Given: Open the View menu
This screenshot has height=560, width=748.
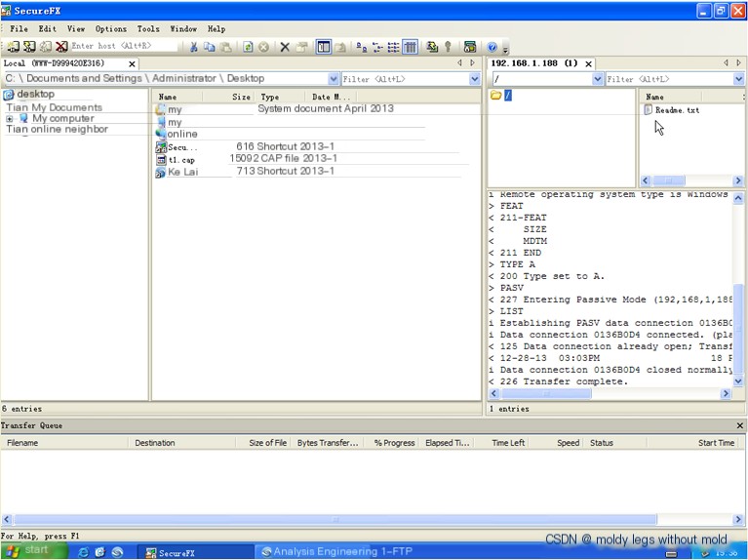Looking at the screenshot, I should pyautogui.click(x=76, y=28).
